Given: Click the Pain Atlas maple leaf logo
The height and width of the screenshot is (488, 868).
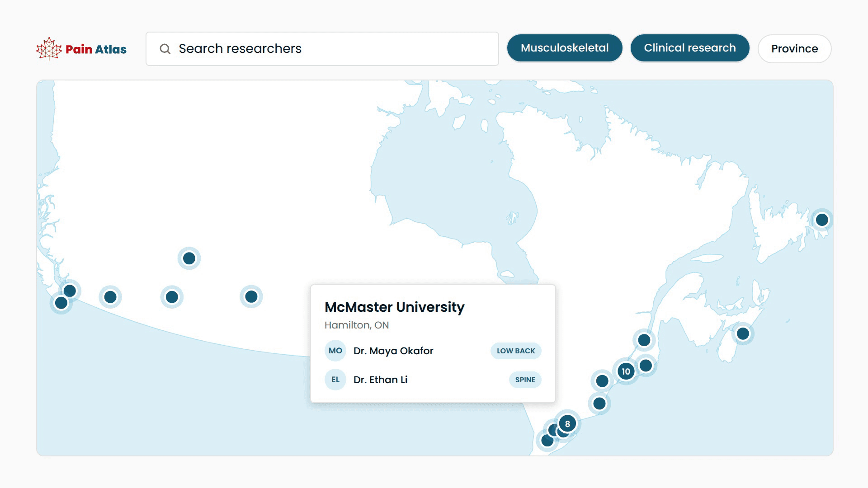Looking at the screenshot, I should point(49,49).
